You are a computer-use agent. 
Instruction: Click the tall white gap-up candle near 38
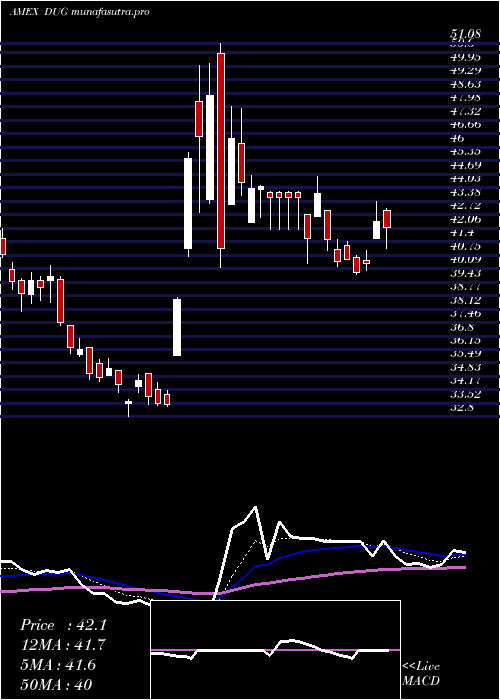coord(177,327)
